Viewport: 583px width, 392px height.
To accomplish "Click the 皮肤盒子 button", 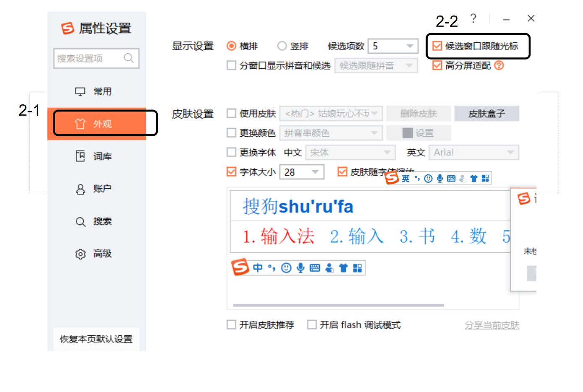I will pyautogui.click(x=487, y=113).
